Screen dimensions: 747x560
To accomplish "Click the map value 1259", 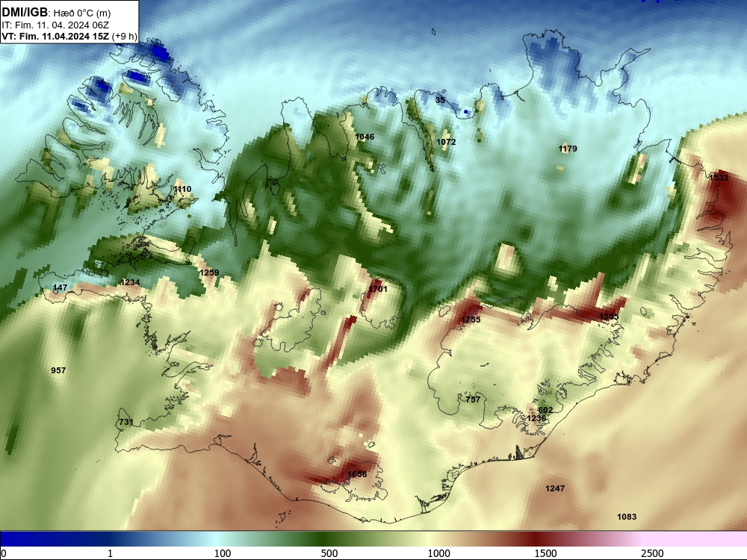I will (209, 273).
